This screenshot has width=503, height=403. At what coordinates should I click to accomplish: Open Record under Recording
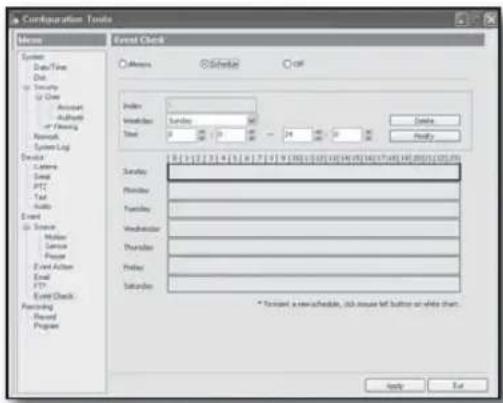click(45, 316)
